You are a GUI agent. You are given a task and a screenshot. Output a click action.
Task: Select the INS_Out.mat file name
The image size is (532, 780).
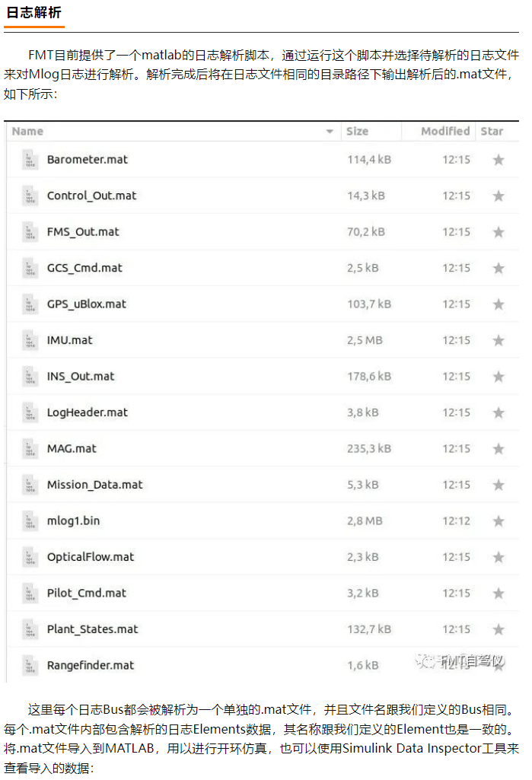pyautogui.click(x=81, y=377)
